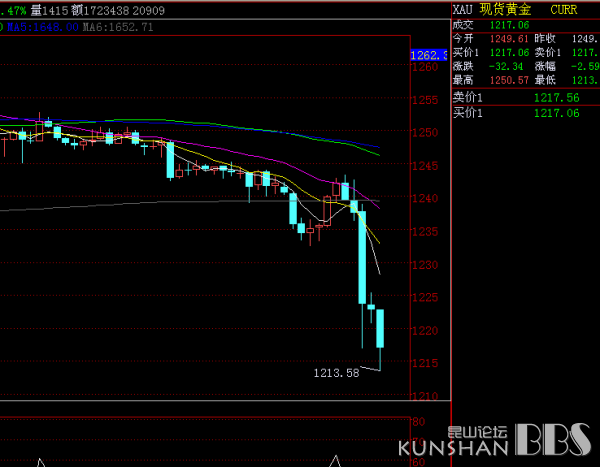Screen dimensions: 600x467
Task: Click the MA6:1652.71 indicator label
Action: (118, 27)
